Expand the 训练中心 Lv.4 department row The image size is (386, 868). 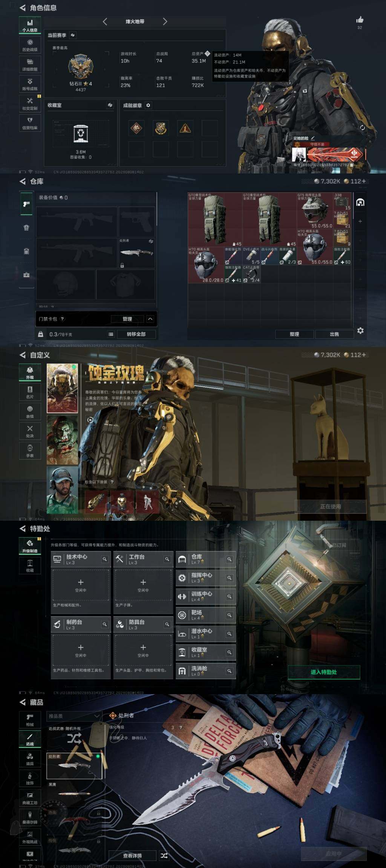point(206,596)
